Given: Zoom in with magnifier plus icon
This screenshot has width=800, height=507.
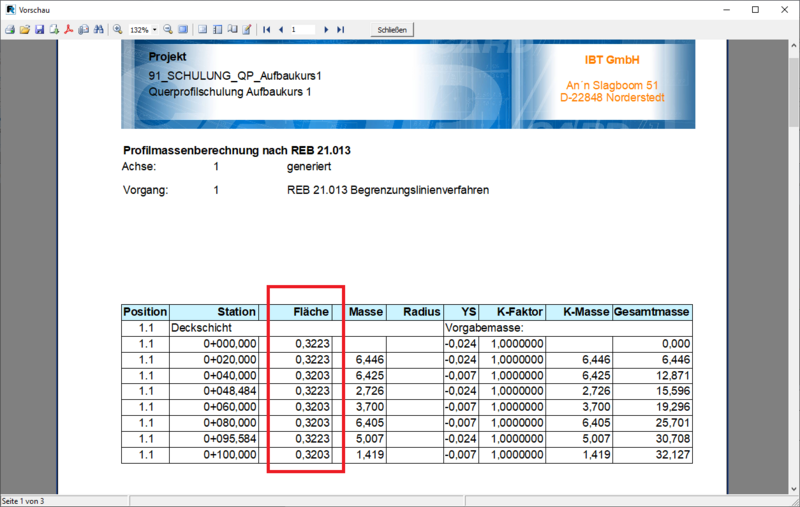Looking at the screenshot, I should (118, 30).
